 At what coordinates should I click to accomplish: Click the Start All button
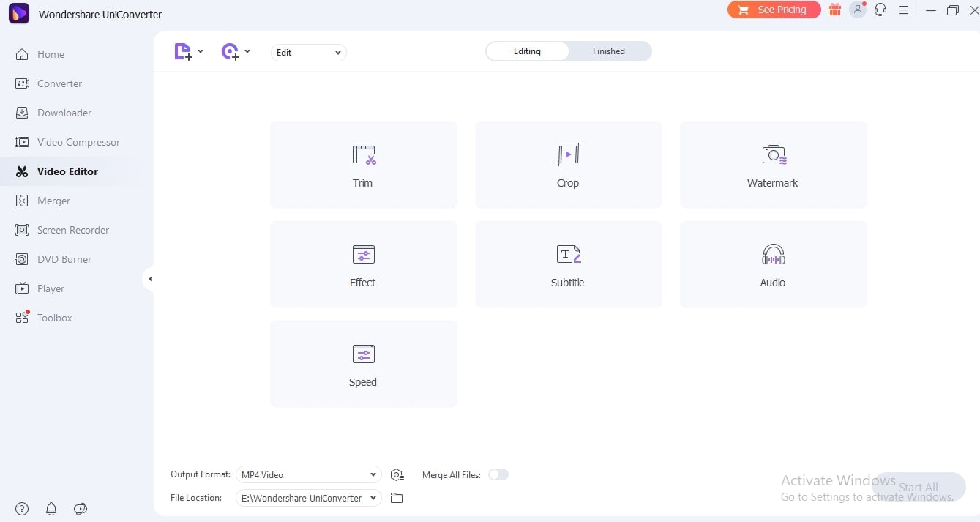click(x=919, y=487)
